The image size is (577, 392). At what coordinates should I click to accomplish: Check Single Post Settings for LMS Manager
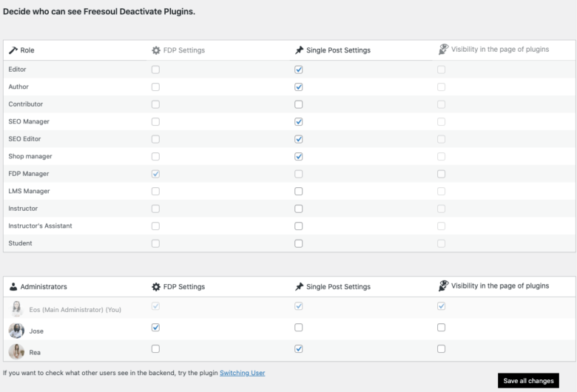[x=299, y=192]
